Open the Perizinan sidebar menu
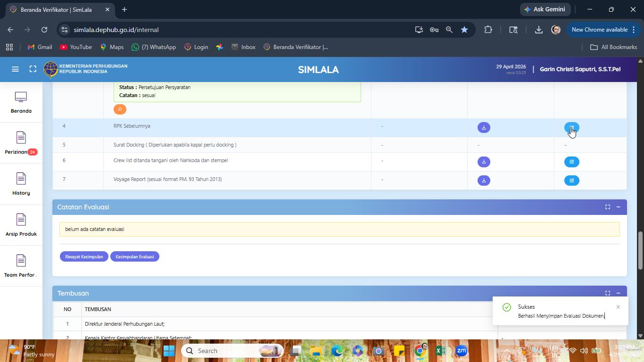The height and width of the screenshot is (362, 644). pos(21,143)
